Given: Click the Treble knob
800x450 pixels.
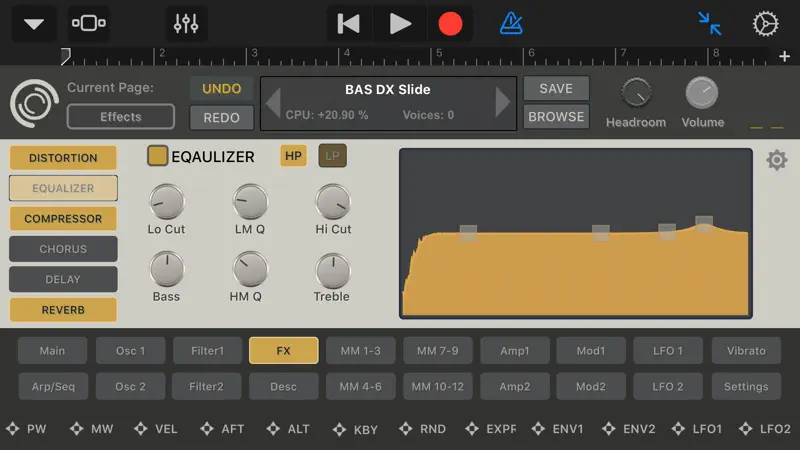Looking at the screenshot, I should (x=333, y=269).
